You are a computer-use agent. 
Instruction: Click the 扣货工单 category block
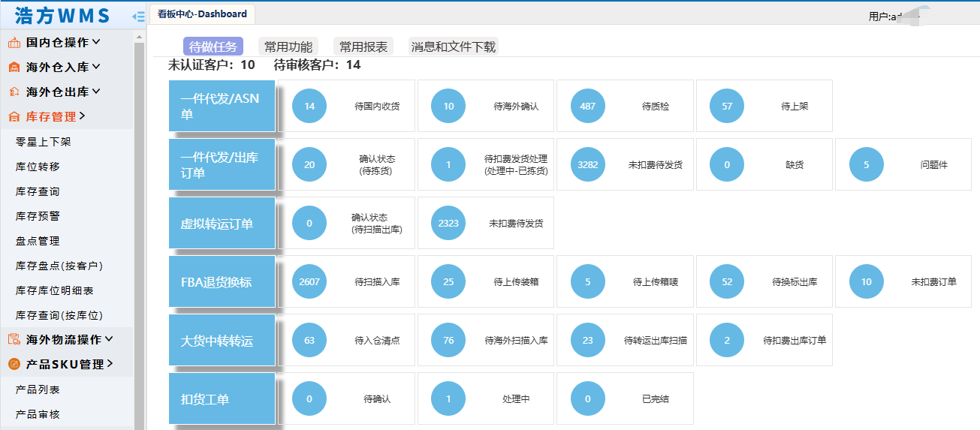coord(222,398)
